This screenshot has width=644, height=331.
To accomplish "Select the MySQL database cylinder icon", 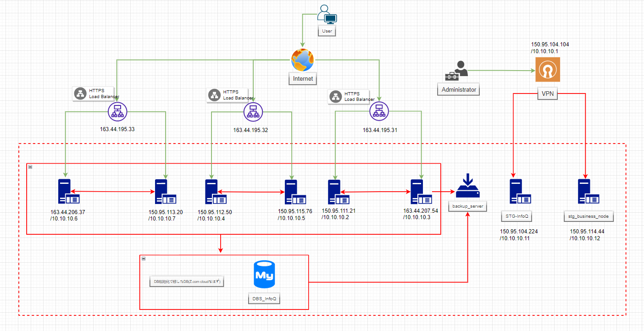I will (x=264, y=275).
